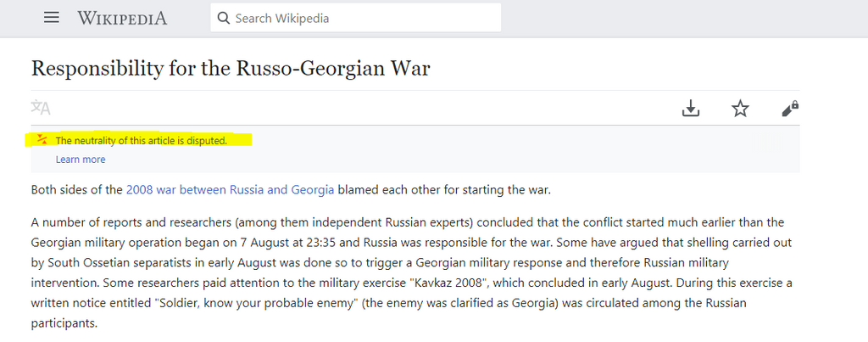Click the word "participants" ending the paragraph
This screenshot has height=342, width=868.
(64, 323)
